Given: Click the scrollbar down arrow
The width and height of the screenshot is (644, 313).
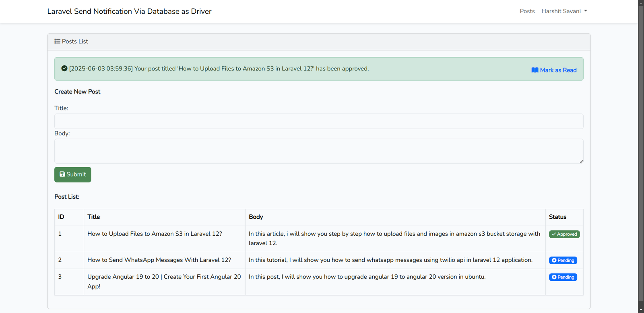Looking at the screenshot, I should [641, 309].
